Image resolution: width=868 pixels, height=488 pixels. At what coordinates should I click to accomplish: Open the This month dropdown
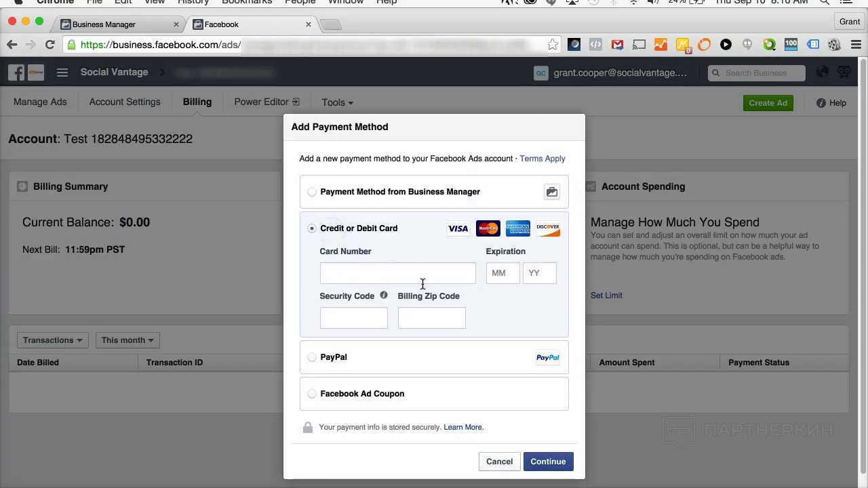(x=127, y=340)
